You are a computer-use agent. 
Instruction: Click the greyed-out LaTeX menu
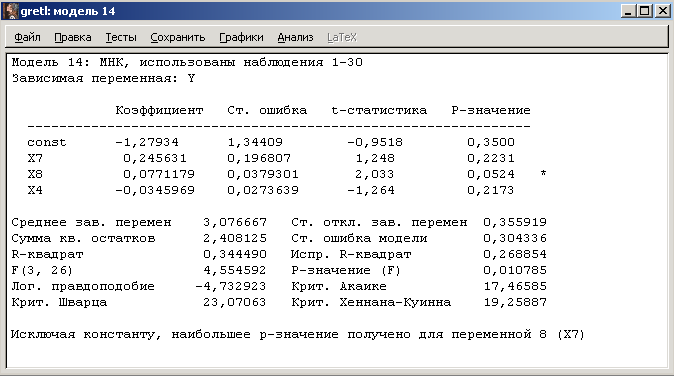(342, 37)
